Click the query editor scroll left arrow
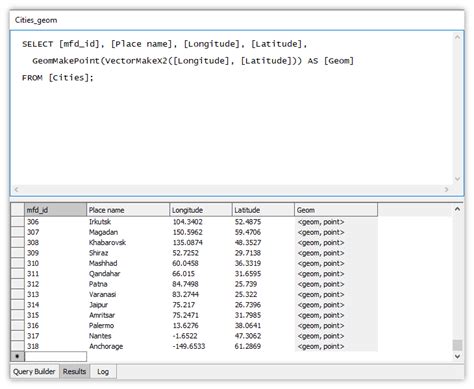The image size is (474, 389). click(x=16, y=189)
